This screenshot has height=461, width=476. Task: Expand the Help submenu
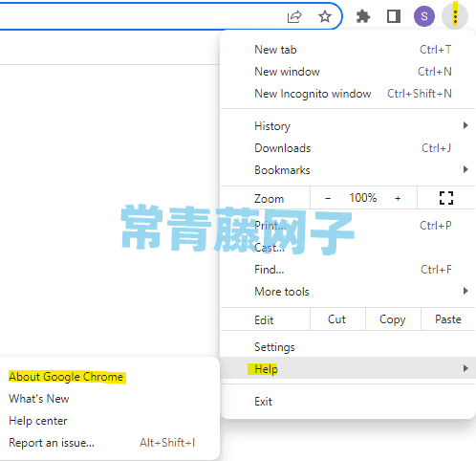[348, 368]
